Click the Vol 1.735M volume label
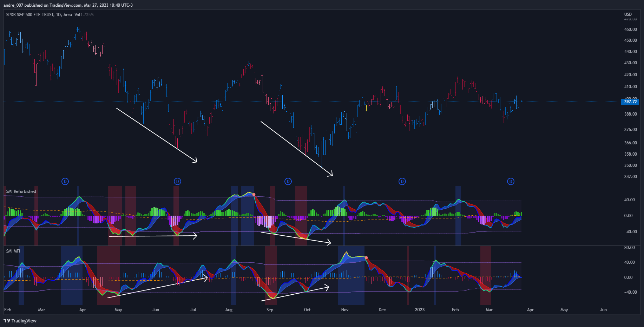644x327 pixels. (84, 15)
